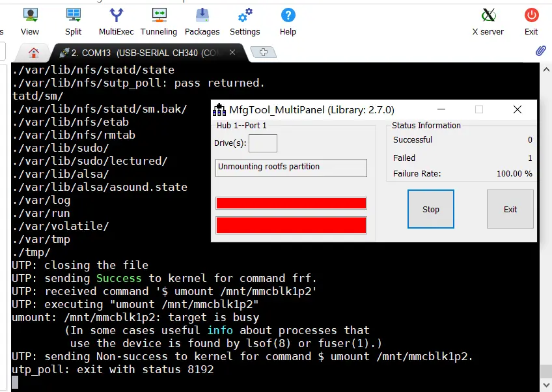Click the paperclip attachment icon
552x392 pixels.
[x=541, y=51]
